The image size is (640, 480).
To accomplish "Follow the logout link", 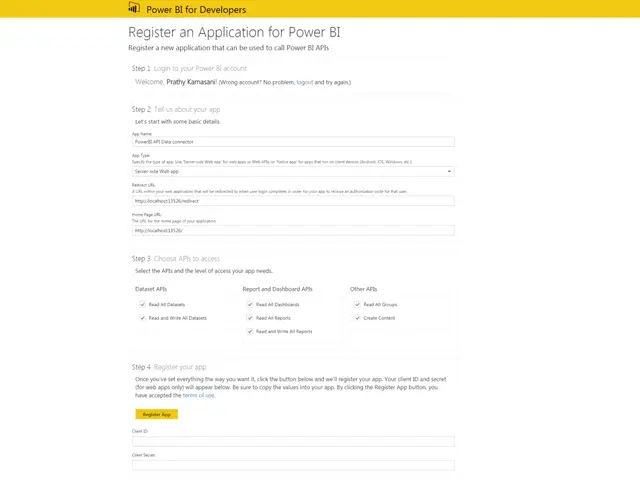I will coord(304,82).
